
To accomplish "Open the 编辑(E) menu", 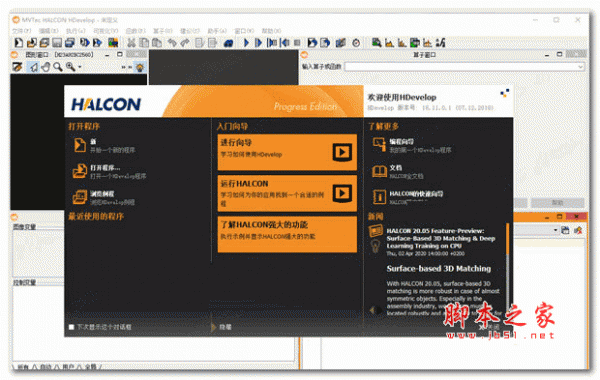I will tap(49, 31).
